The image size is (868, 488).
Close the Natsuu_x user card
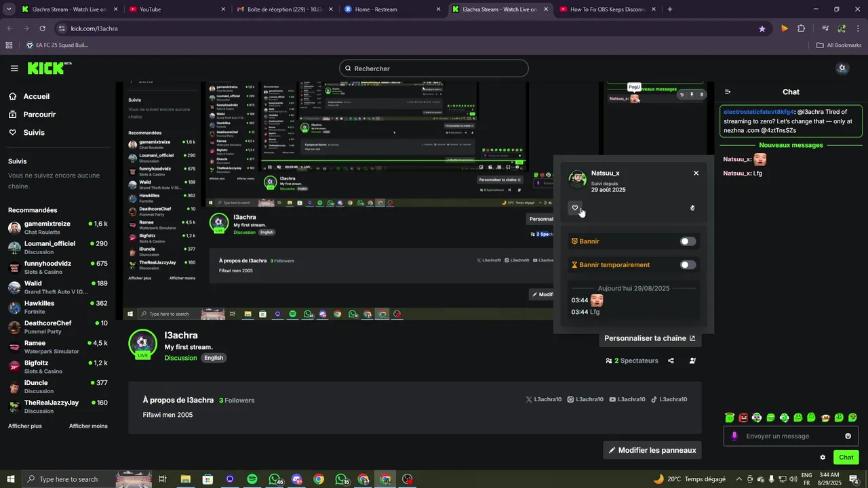pyautogui.click(x=696, y=173)
